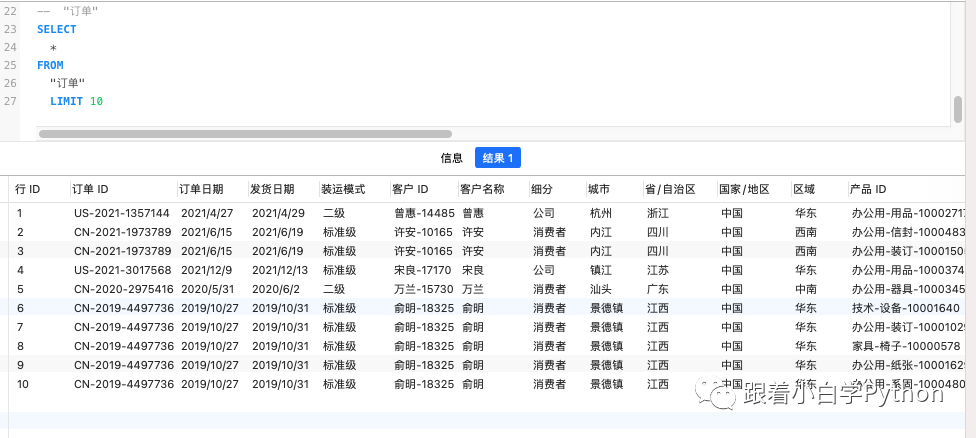Select customer ID 曾惠-14485
This screenshot has width=976, height=438.
(425, 213)
